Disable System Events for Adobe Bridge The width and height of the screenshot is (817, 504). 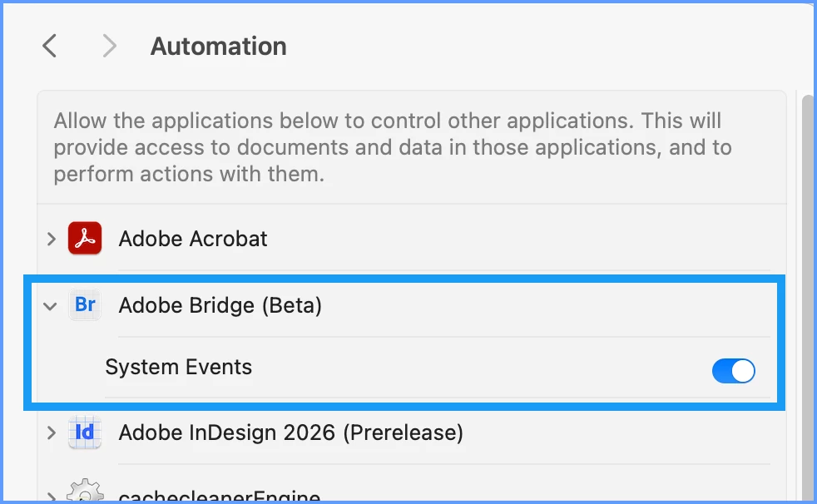[x=734, y=371]
